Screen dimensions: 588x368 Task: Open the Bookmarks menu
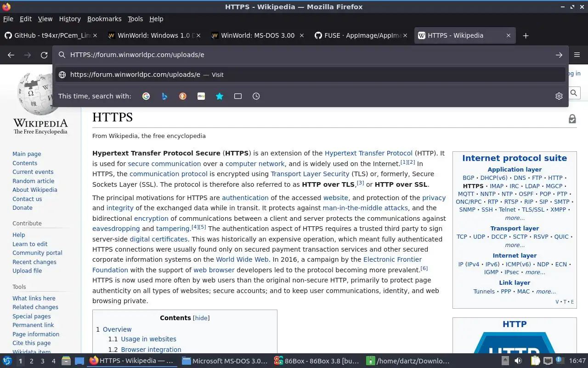(x=104, y=19)
